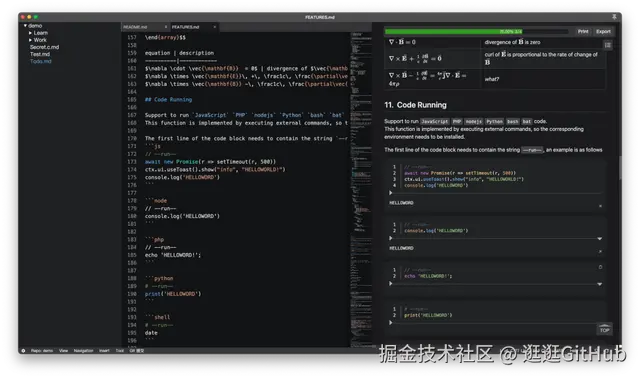Click the green todo progress bar

click(x=453, y=31)
